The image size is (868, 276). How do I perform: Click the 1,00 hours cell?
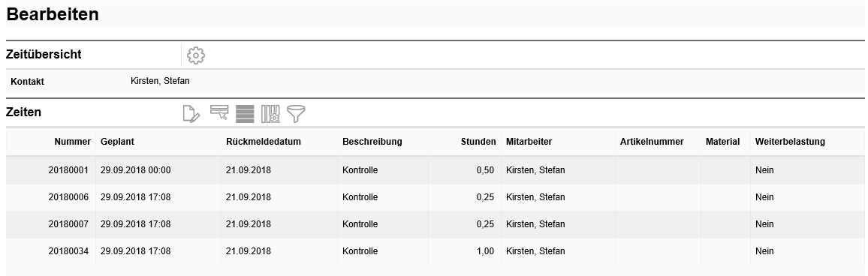pyautogui.click(x=485, y=251)
